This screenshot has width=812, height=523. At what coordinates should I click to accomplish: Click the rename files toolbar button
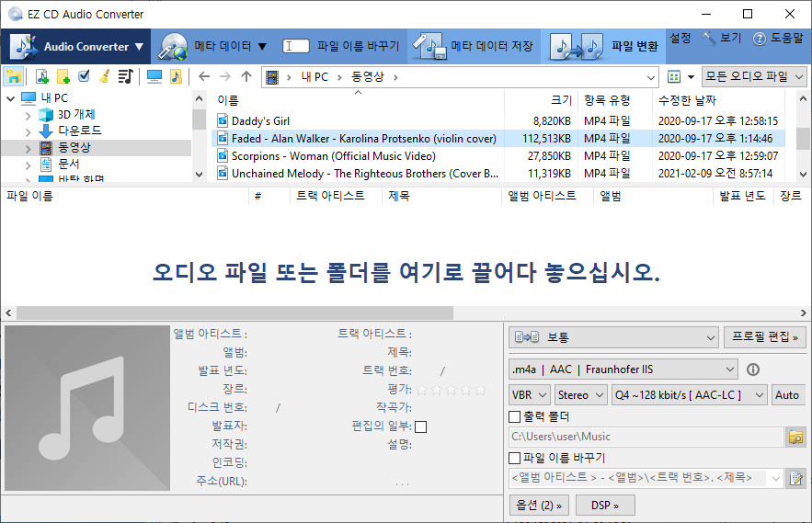pos(341,46)
